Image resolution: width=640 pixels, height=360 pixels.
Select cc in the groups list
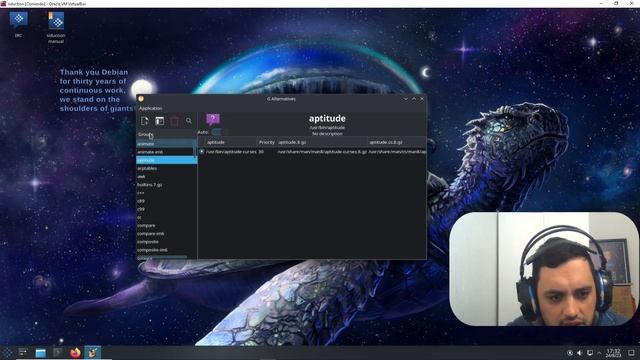(167, 217)
